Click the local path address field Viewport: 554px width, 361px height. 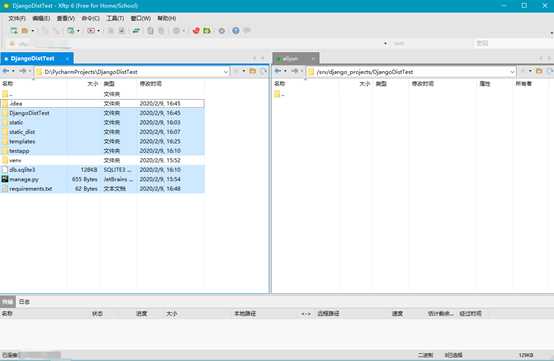tap(131, 72)
